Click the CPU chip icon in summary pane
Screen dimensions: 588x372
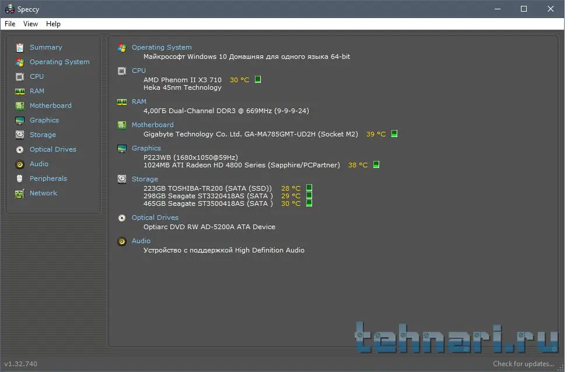pos(122,71)
